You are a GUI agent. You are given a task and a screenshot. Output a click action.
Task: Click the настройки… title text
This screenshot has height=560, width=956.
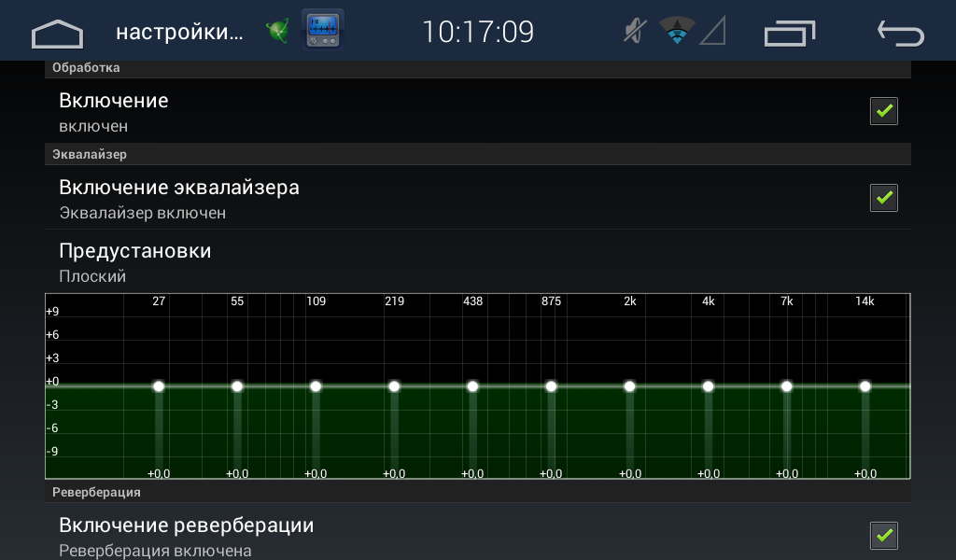click(179, 32)
